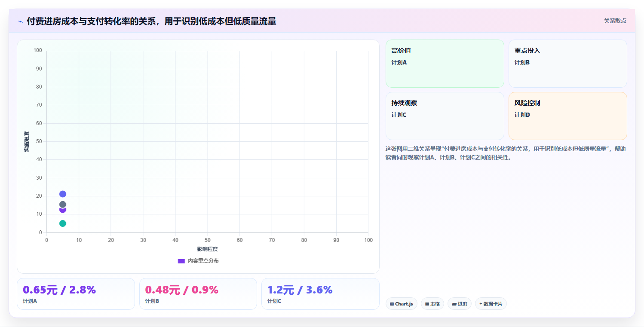644x327 pixels.
Task: Click the lightning icon beside the title
Action: coord(20,21)
